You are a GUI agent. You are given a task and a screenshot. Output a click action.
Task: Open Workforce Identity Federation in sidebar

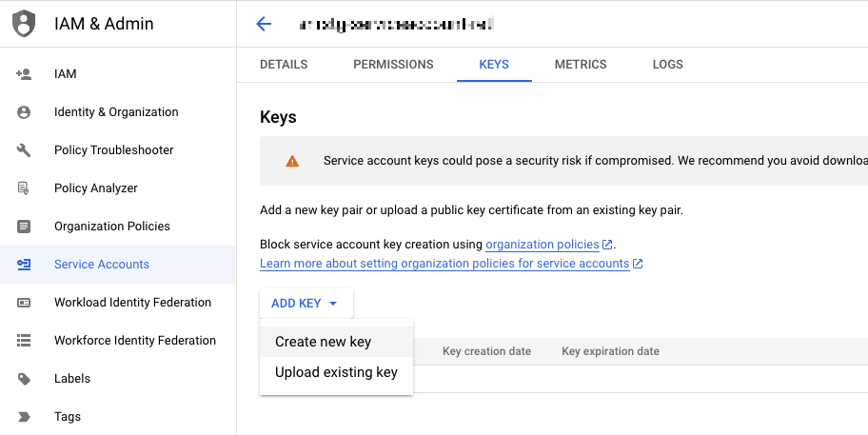pyautogui.click(x=118, y=341)
